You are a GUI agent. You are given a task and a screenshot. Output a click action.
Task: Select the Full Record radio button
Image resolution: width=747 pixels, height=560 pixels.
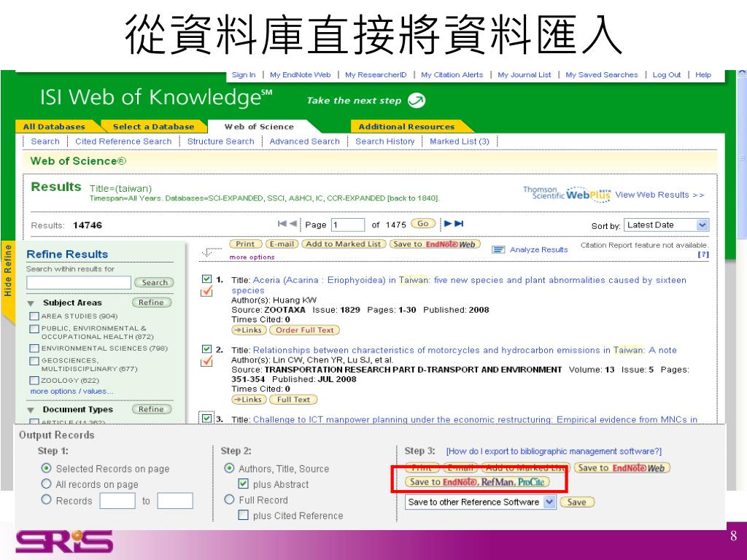pos(229,499)
